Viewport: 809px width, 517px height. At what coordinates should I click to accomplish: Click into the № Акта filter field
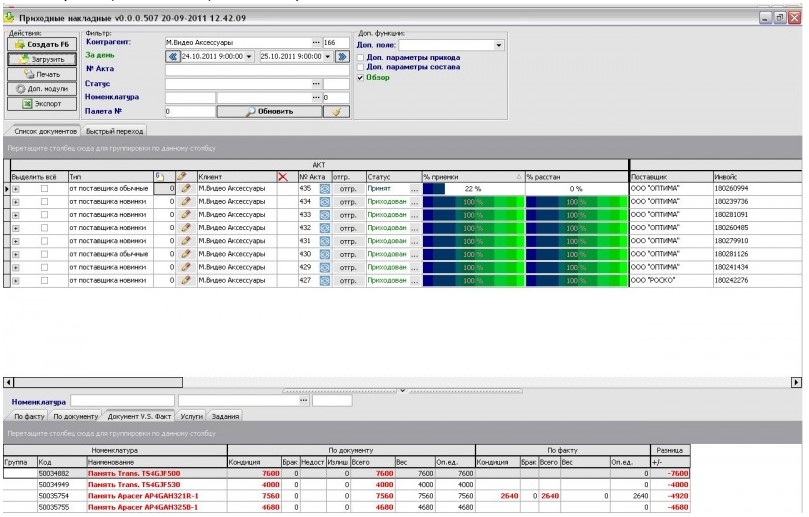click(256, 70)
